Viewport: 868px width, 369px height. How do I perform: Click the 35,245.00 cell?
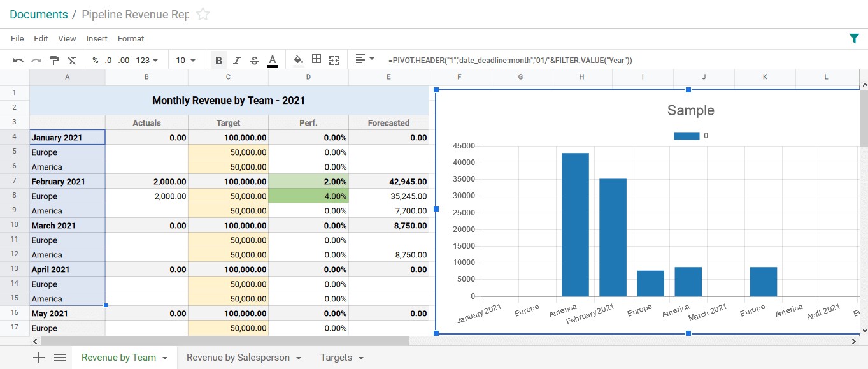pos(388,196)
